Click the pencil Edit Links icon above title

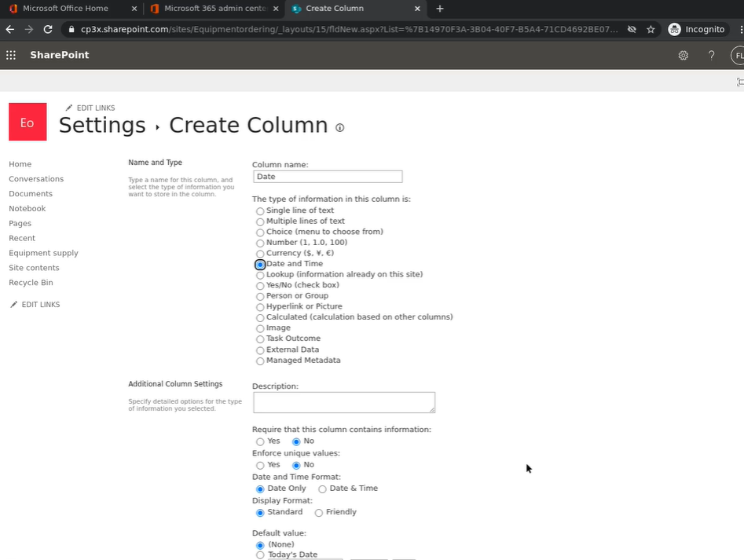coord(69,108)
